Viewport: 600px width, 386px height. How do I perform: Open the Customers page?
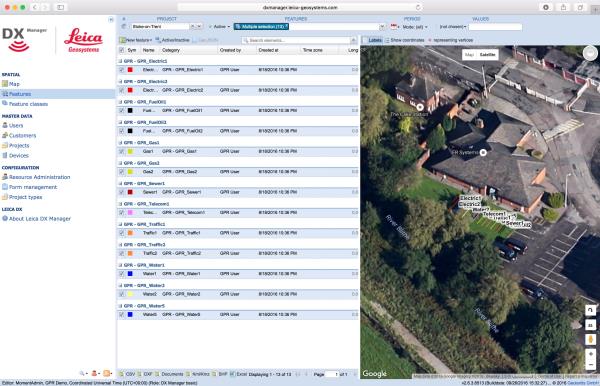click(x=22, y=135)
